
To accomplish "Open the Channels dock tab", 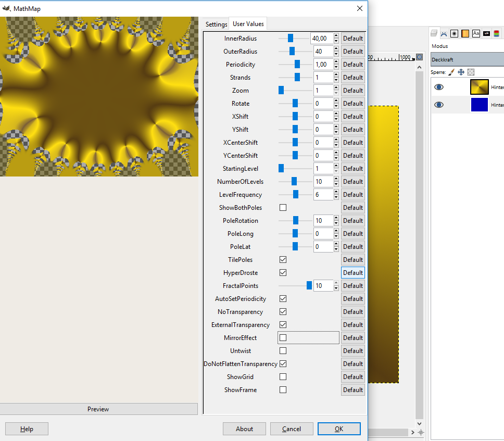I will point(497,33).
